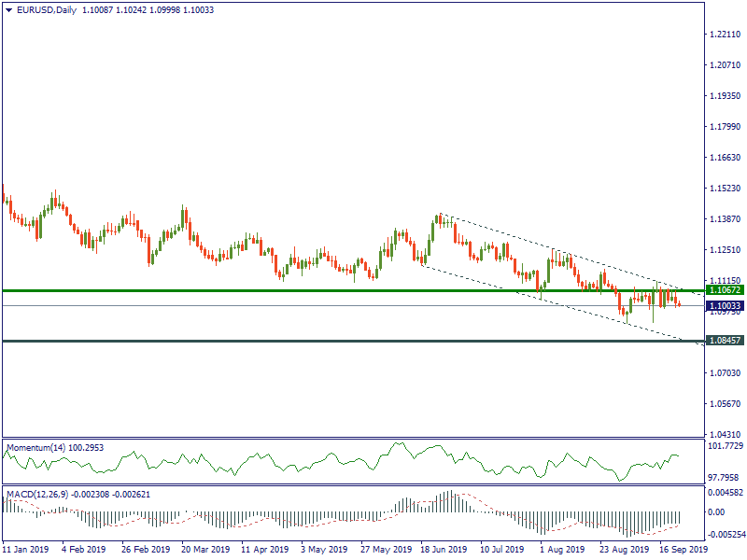
Task: Select the green 1.10672 price tag
Action: click(x=725, y=290)
